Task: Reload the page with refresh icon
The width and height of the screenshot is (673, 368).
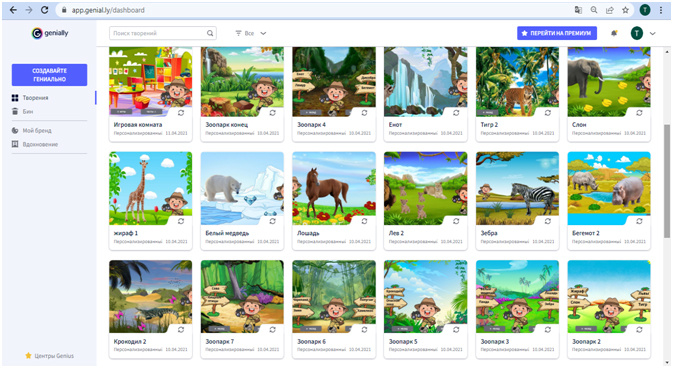Action: (x=44, y=10)
